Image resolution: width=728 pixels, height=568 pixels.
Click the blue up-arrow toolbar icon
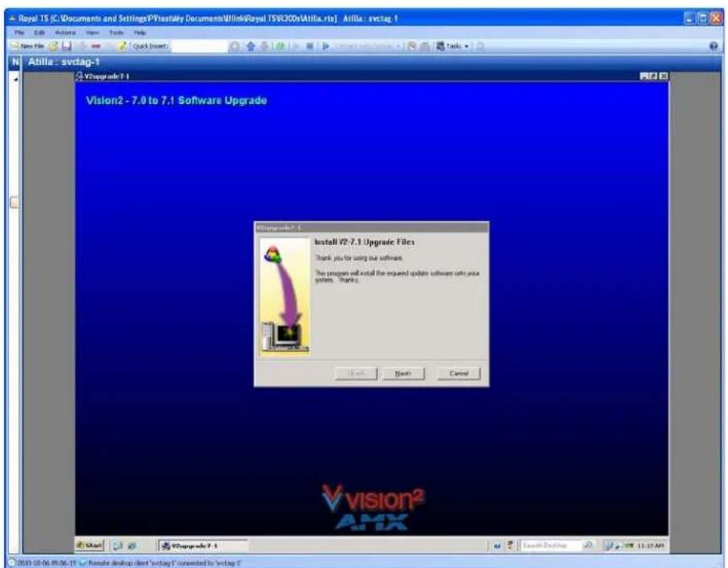[x=250, y=46]
